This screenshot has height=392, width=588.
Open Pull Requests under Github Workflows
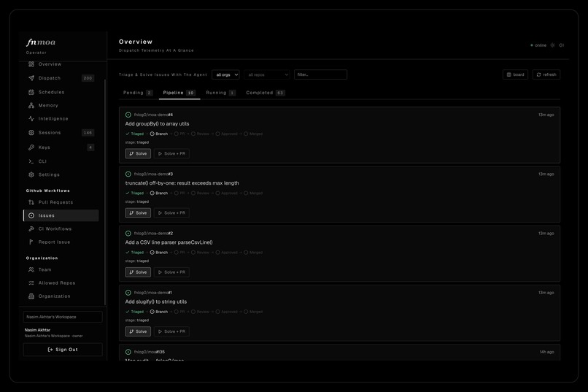[61, 202]
